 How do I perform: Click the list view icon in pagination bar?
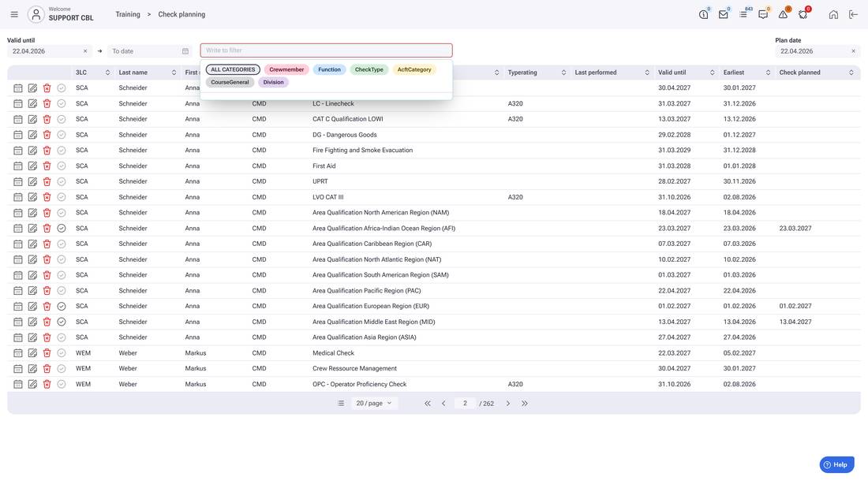(341, 404)
